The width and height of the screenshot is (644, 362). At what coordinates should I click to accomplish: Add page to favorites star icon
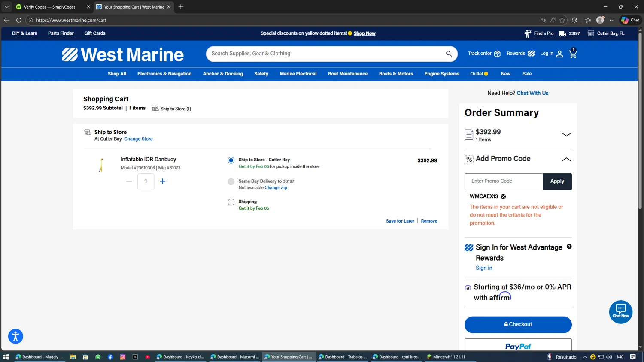click(x=562, y=20)
